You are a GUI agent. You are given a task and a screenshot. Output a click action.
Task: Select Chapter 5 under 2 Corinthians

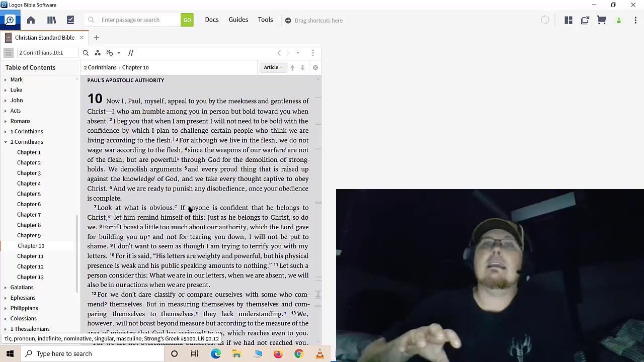29,194
